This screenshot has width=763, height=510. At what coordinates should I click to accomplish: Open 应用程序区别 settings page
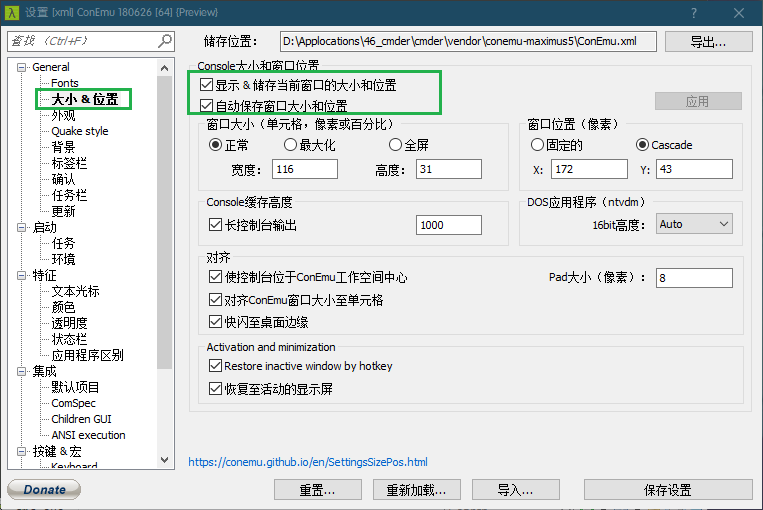click(x=88, y=355)
